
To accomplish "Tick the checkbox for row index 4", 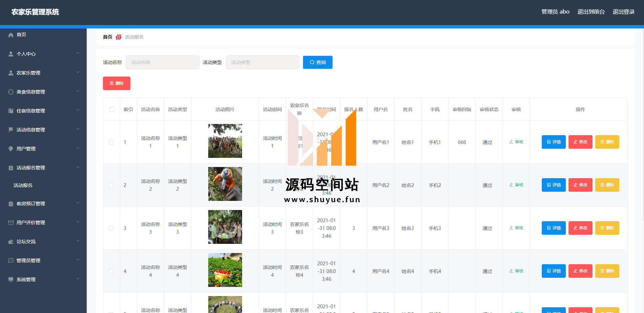I will 111,271.
